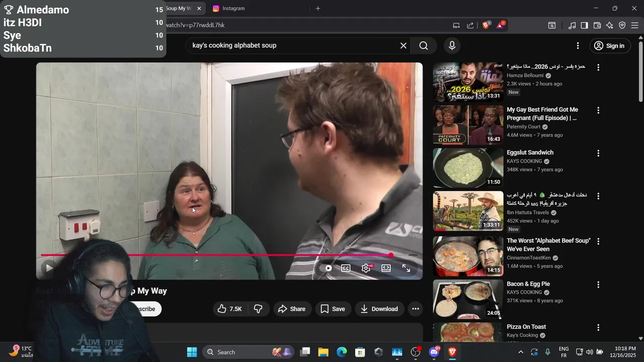Open more actions ellipsis below video
This screenshot has width=644, height=362.
click(x=416, y=309)
